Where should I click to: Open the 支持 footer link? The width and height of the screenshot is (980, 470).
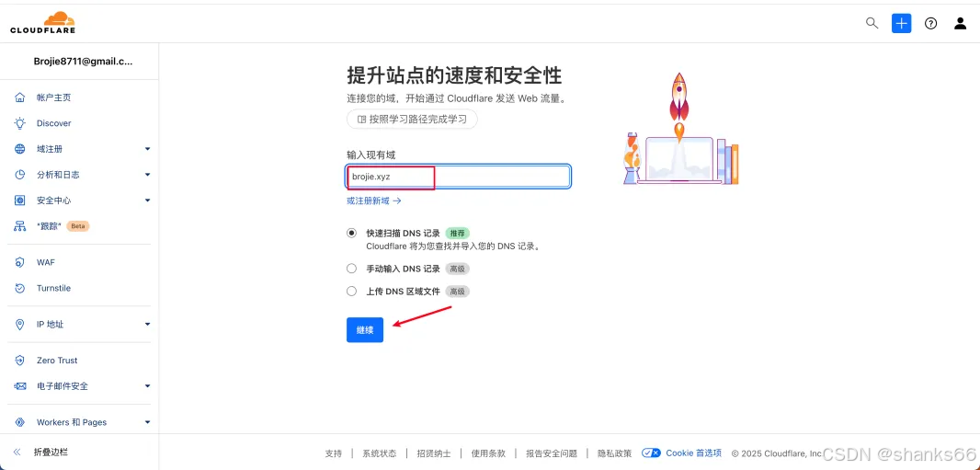coord(334,453)
